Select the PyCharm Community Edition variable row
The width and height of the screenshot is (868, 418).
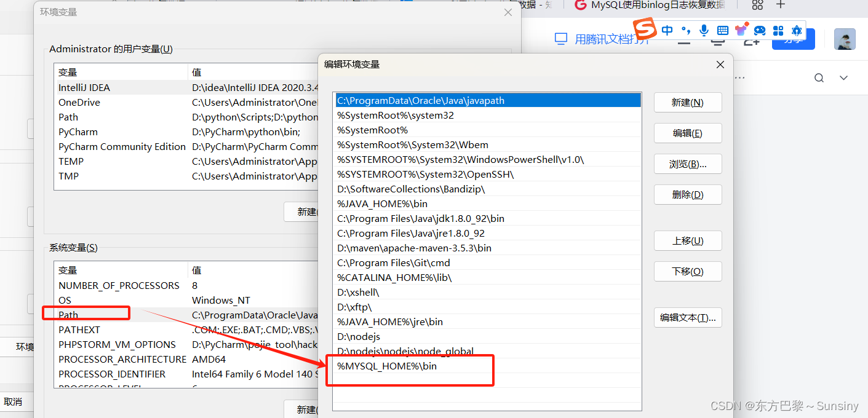(x=186, y=147)
